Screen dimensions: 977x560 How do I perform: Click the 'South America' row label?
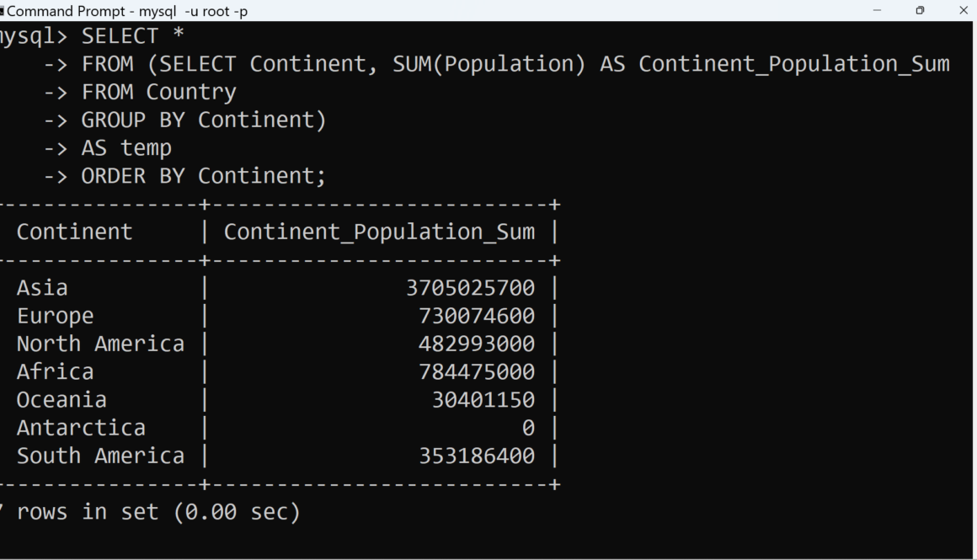(100, 456)
